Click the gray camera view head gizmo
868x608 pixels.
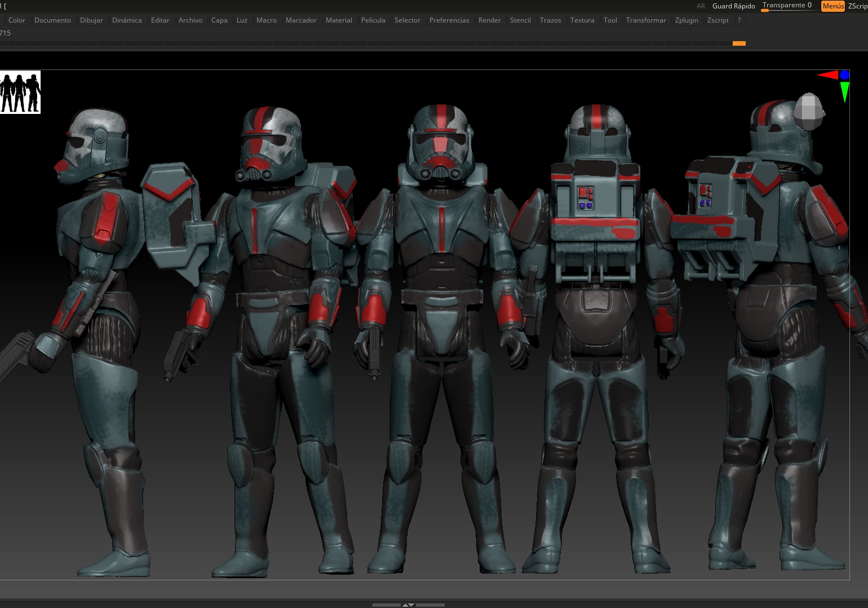[x=809, y=111]
